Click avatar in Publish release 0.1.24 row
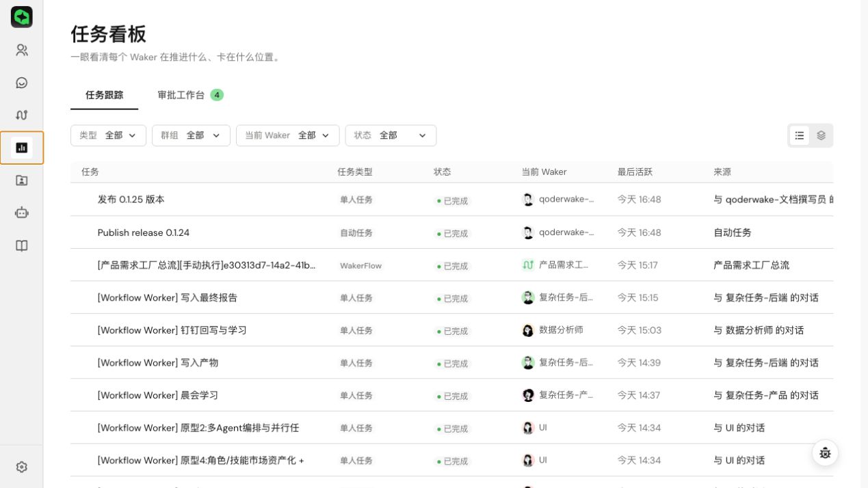This screenshot has height=488, width=868. pos(528,232)
